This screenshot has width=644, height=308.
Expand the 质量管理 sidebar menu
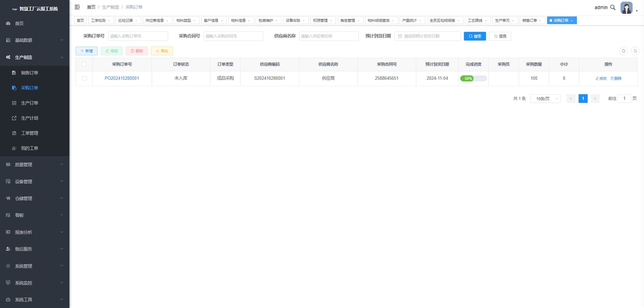[x=35, y=165]
